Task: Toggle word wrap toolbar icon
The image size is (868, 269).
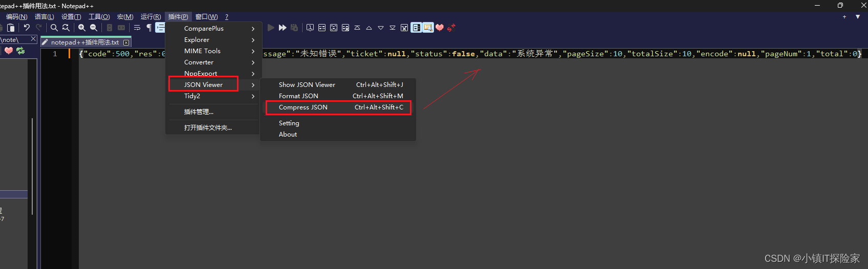Action: (x=137, y=28)
